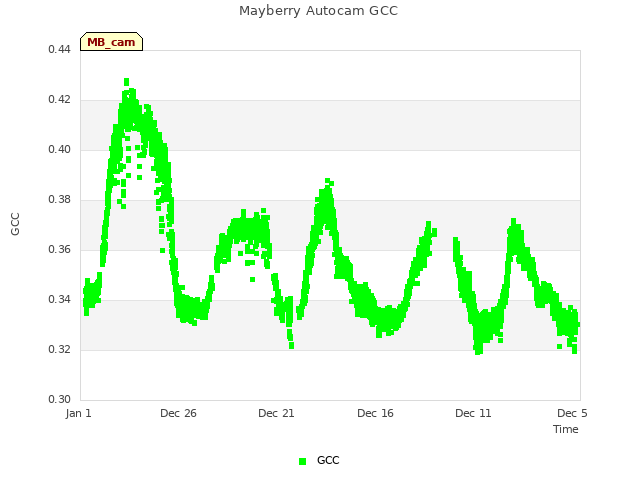Screen dimensions: 640x480
Task: Click the highest GCC data point near 0.43
Action: (x=127, y=82)
